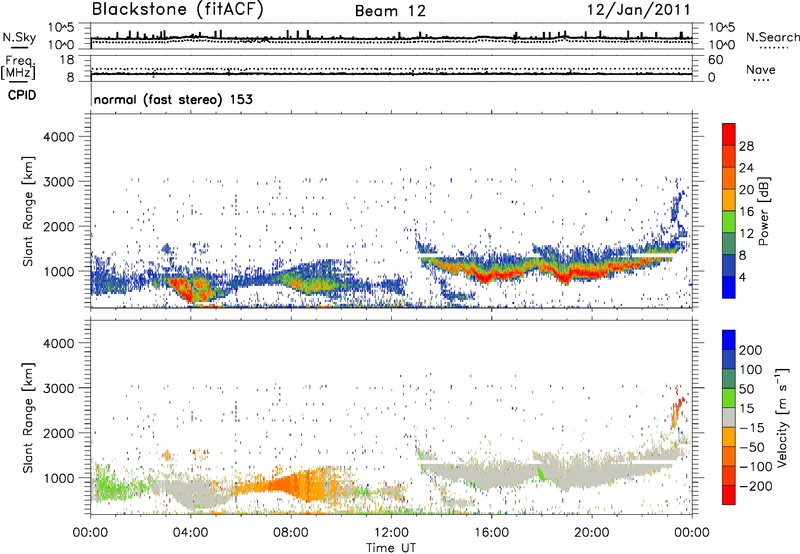
Task: Click the '12:00' time tick label
Action: coord(391,533)
